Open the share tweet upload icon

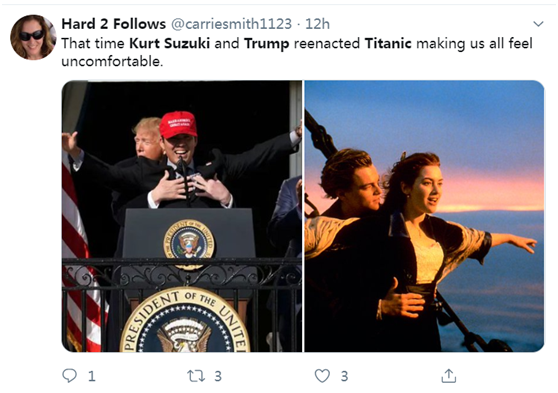(x=448, y=376)
